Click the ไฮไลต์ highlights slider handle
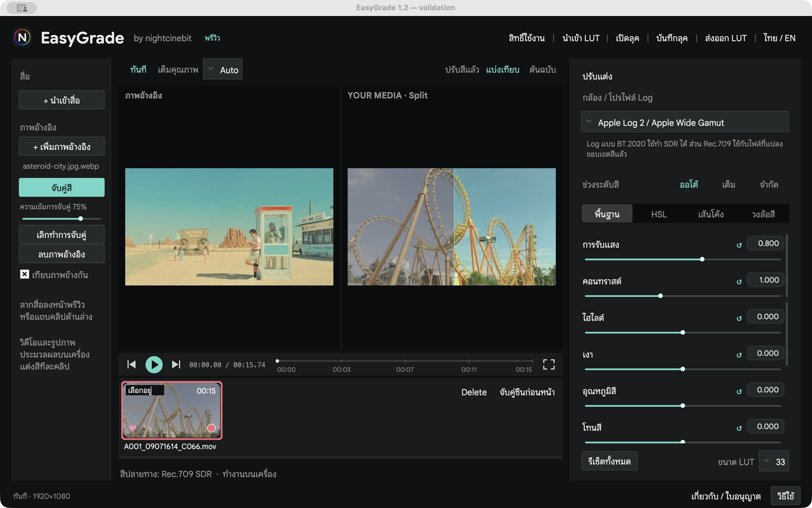Viewport: 812px width, 508px height. (x=683, y=333)
